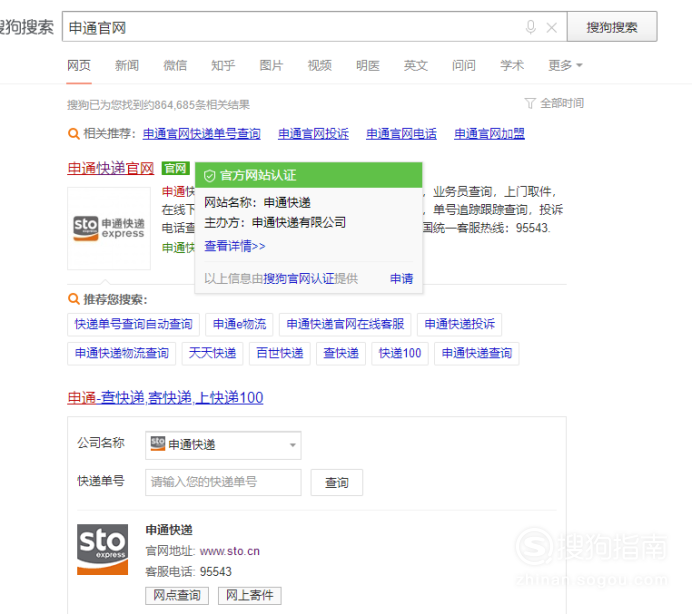
Task: Clear the search box with the X icon
Action: coord(552,28)
